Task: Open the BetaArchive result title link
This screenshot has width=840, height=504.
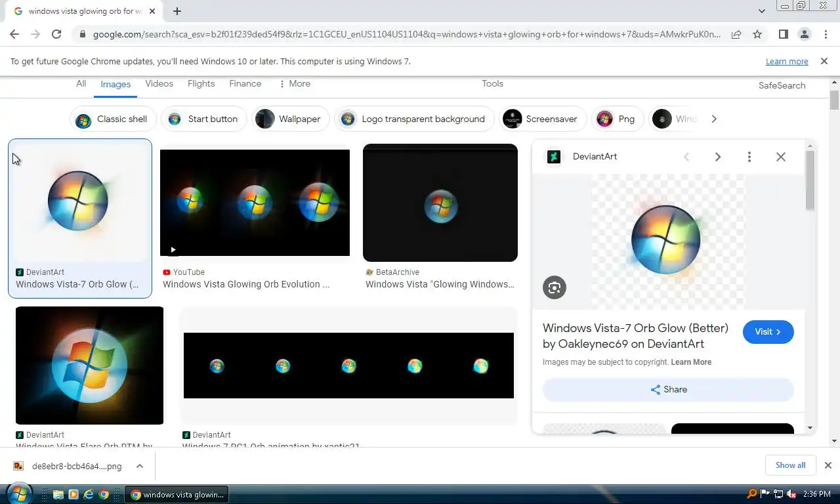Action: 440,284
